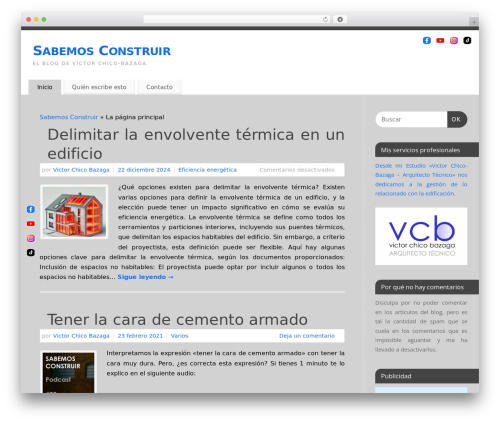Open new browser tab with plus button

(x=474, y=22)
